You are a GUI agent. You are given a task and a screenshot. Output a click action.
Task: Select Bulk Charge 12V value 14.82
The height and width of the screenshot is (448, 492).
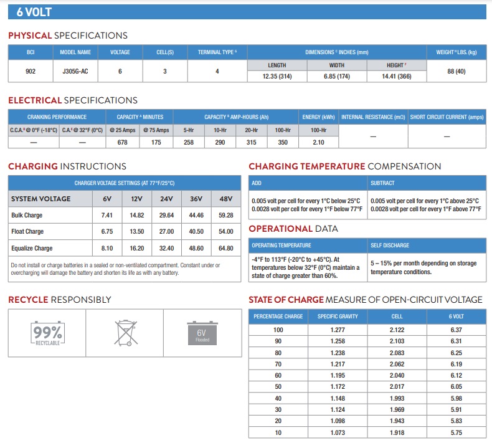[x=137, y=215]
